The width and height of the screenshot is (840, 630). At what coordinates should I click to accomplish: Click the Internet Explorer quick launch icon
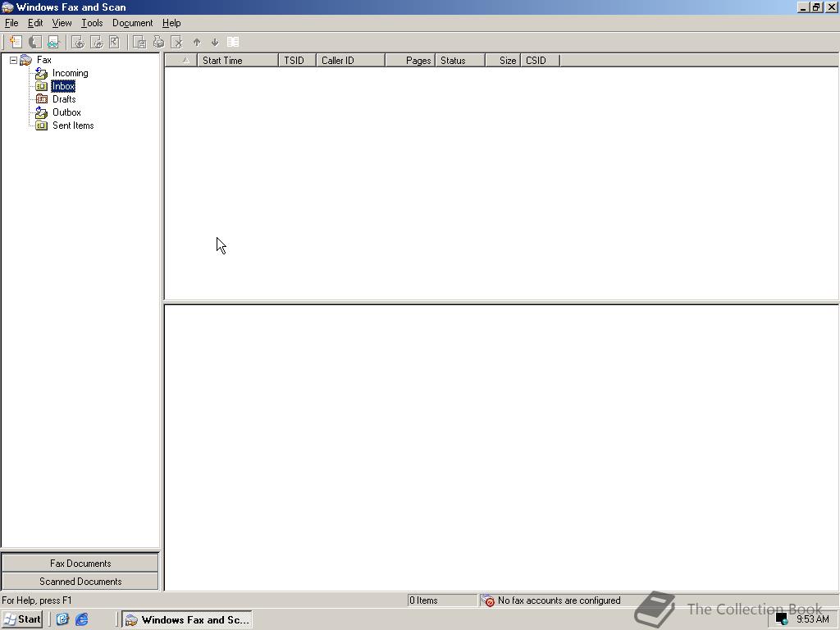[82, 619]
